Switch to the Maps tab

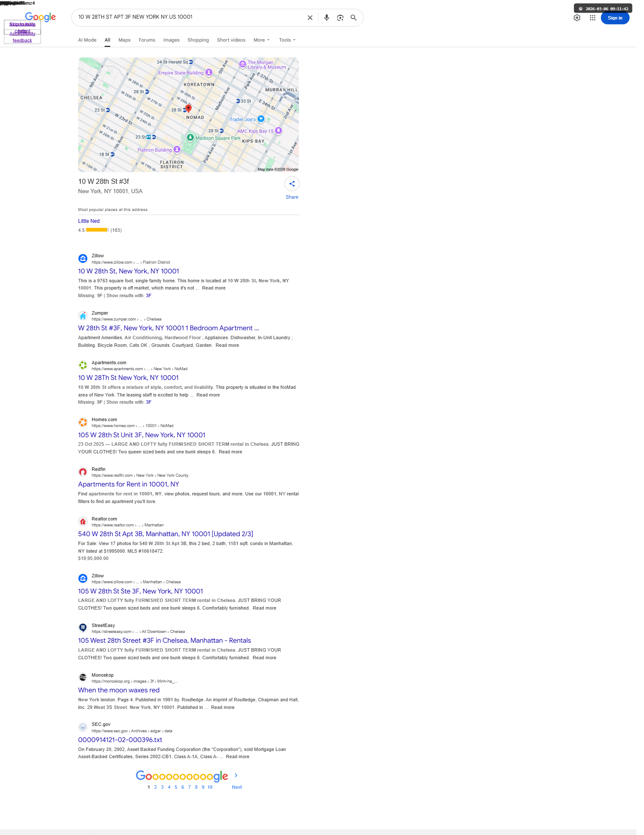coord(124,40)
